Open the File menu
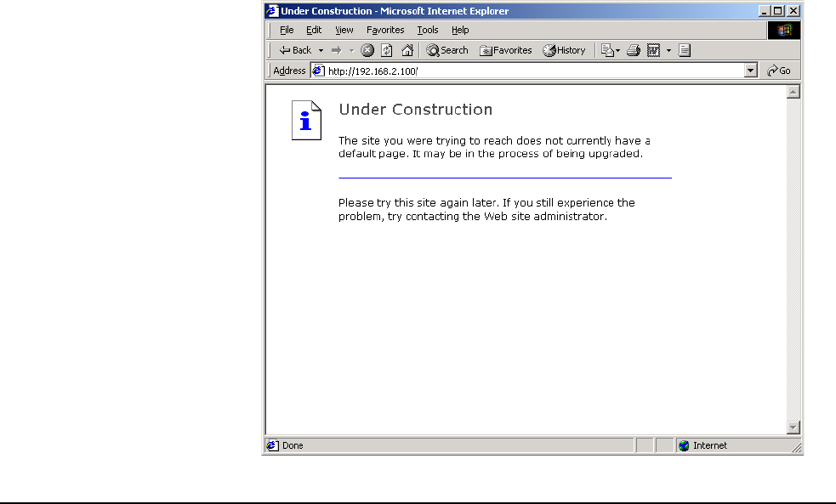 point(287,30)
